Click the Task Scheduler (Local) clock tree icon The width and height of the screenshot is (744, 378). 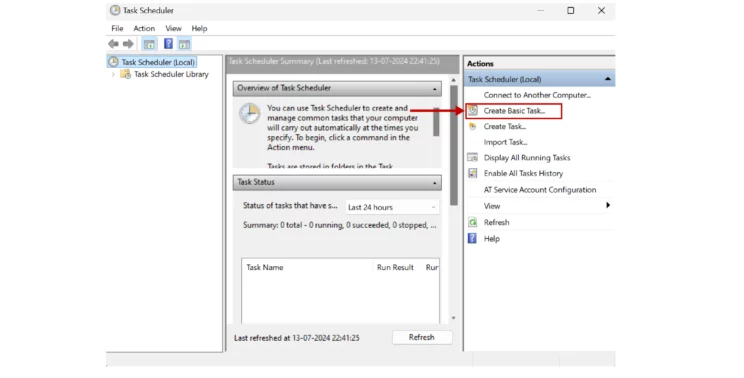113,62
